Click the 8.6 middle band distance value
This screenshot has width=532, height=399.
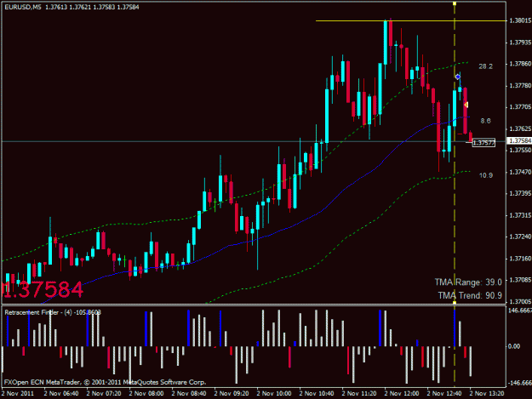[x=485, y=121]
